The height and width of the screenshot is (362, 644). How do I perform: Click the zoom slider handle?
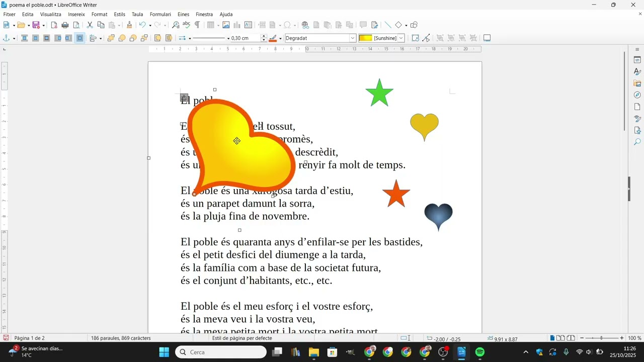tap(601, 338)
